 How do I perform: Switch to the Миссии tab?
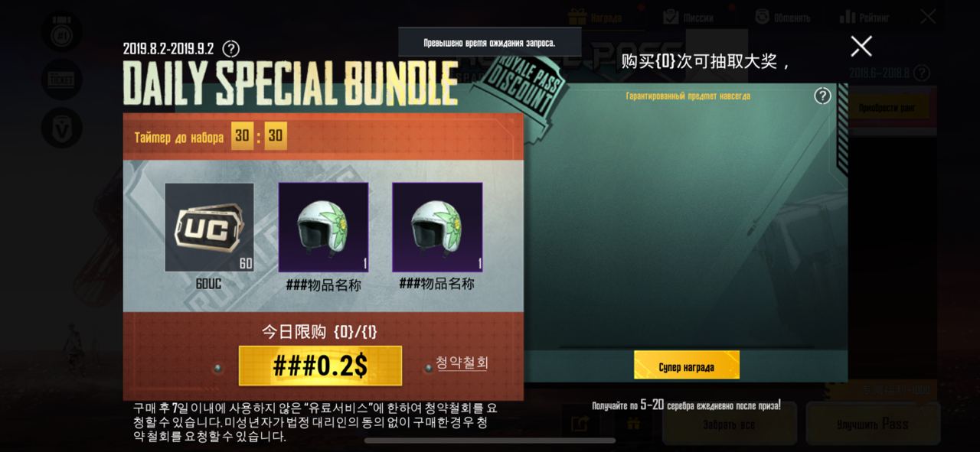(688, 17)
